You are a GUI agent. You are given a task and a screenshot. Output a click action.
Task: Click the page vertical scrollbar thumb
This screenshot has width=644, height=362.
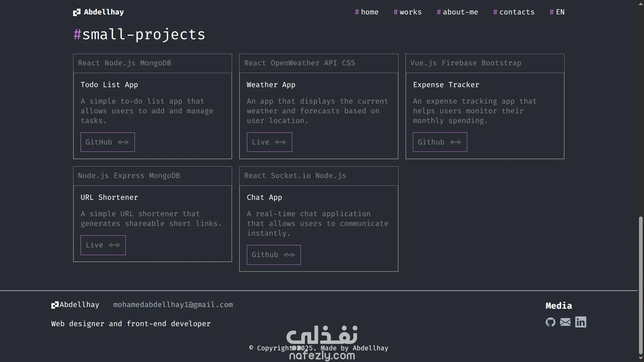[641, 285]
